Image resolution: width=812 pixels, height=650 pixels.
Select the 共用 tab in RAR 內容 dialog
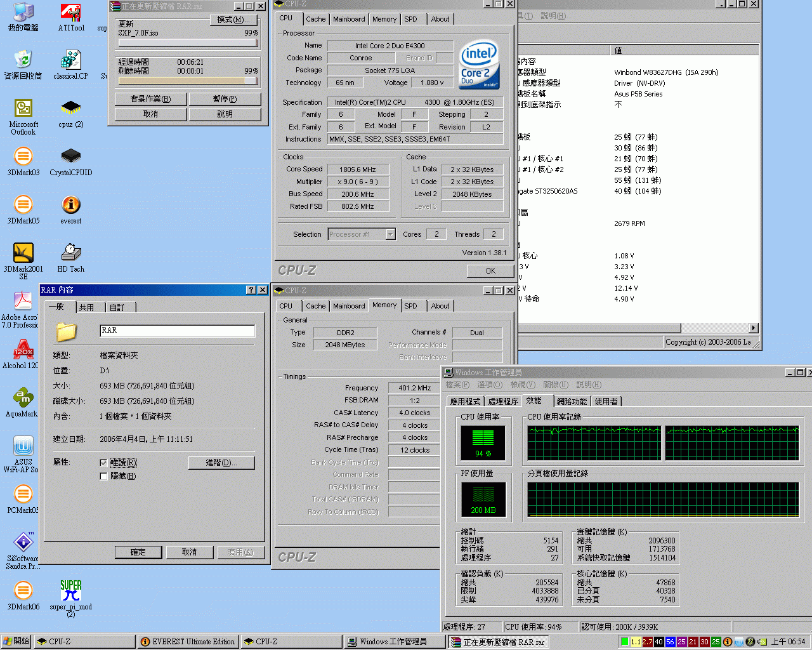point(86,307)
